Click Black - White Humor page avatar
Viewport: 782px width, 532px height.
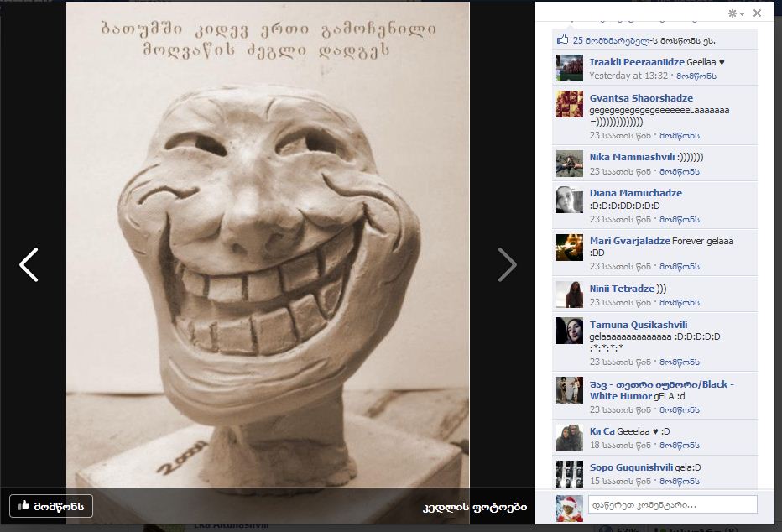pyautogui.click(x=570, y=390)
